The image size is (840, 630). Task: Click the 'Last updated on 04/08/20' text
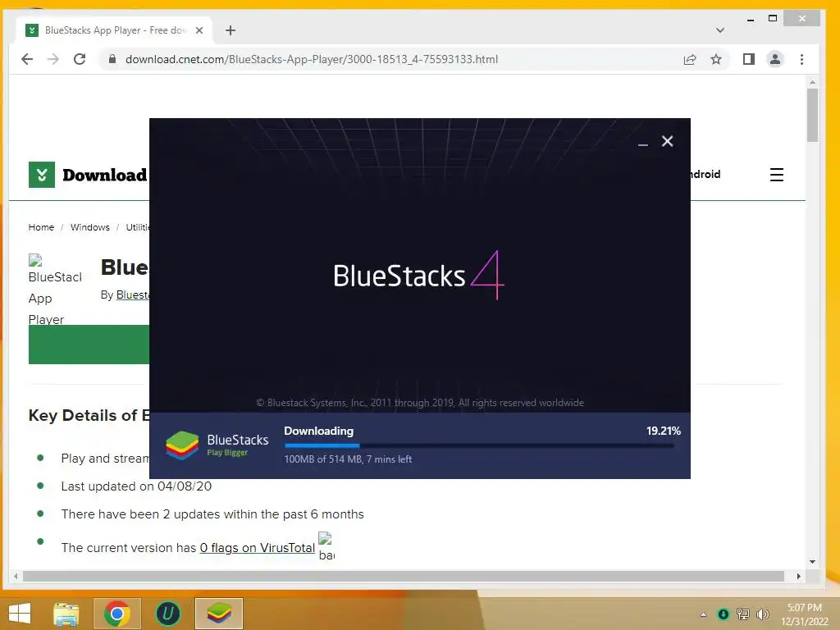click(136, 486)
